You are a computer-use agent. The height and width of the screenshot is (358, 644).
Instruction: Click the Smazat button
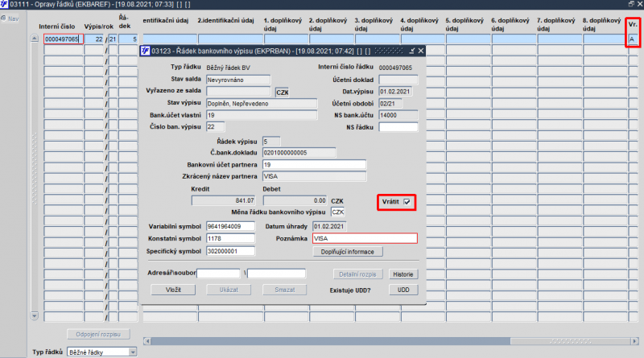285,290
